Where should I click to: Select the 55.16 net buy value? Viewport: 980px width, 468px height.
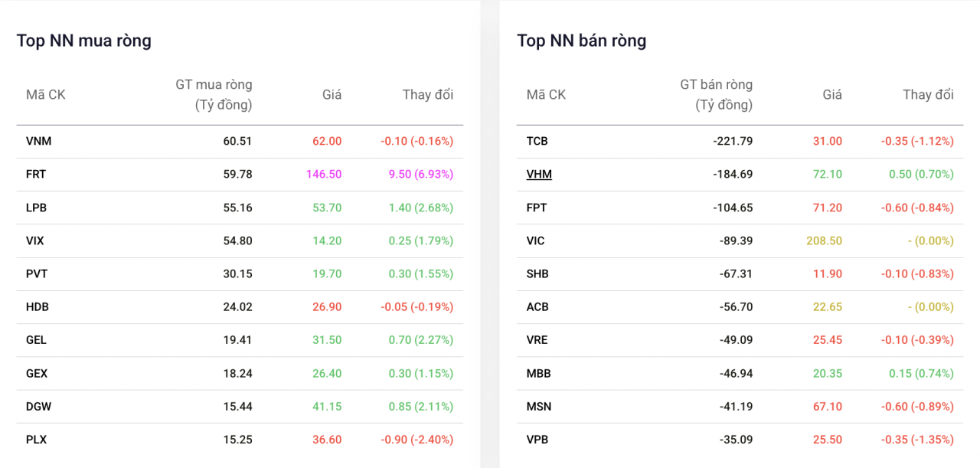tap(237, 208)
